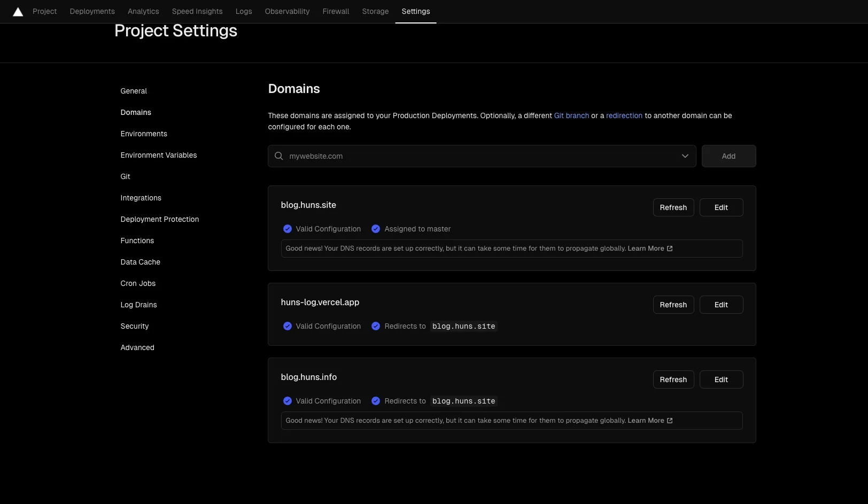Open Functions settings section
The width and height of the screenshot is (868, 504).
click(137, 241)
